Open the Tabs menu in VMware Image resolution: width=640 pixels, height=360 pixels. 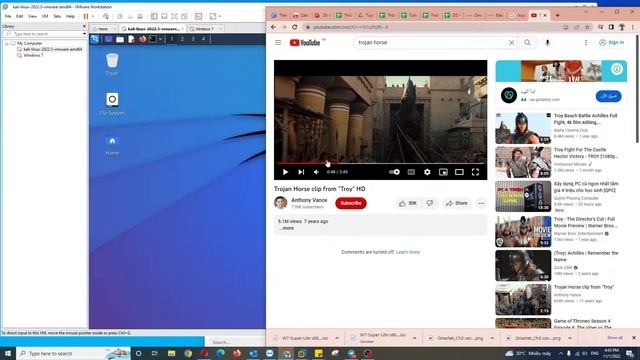[57, 16]
